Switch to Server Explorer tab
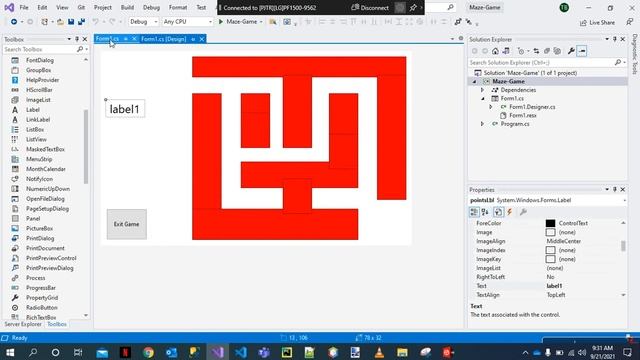 point(23,324)
